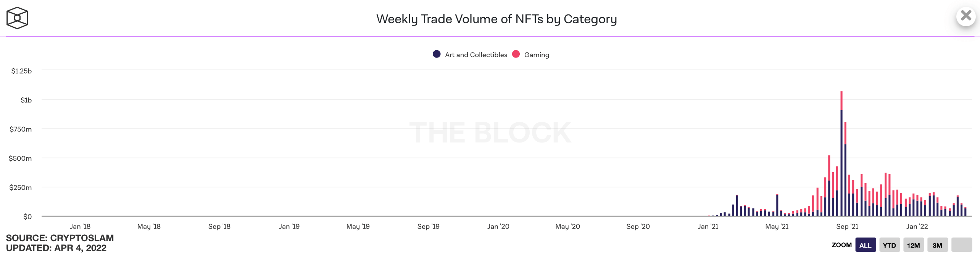Set zoom range to ALL
This screenshot has width=980, height=256.
(865, 245)
